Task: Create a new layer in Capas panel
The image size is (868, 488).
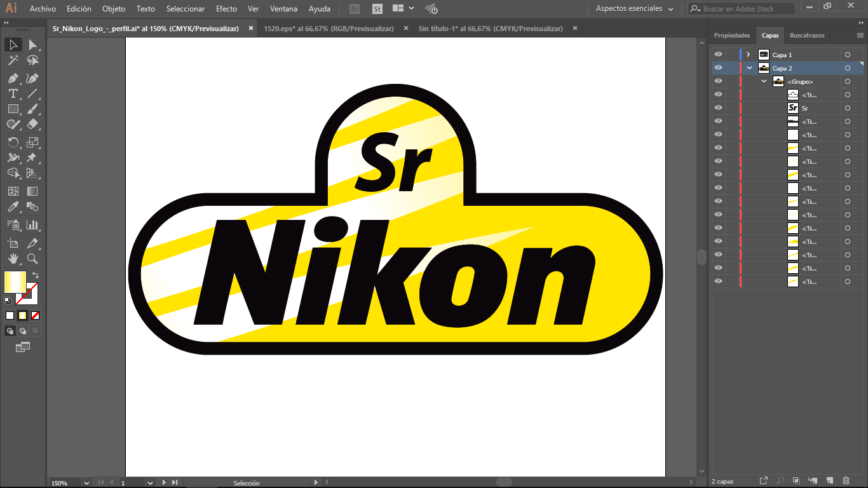Action: click(x=829, y=481)
